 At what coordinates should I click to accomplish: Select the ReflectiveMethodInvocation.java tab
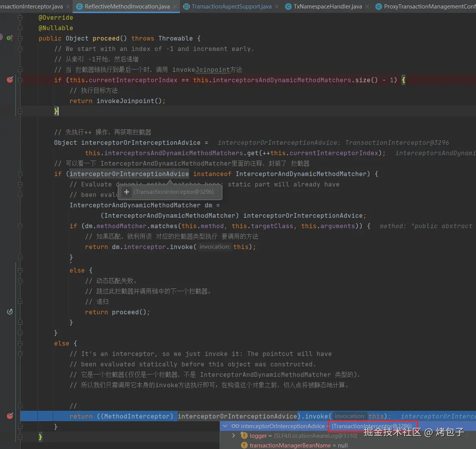point(127,7)
